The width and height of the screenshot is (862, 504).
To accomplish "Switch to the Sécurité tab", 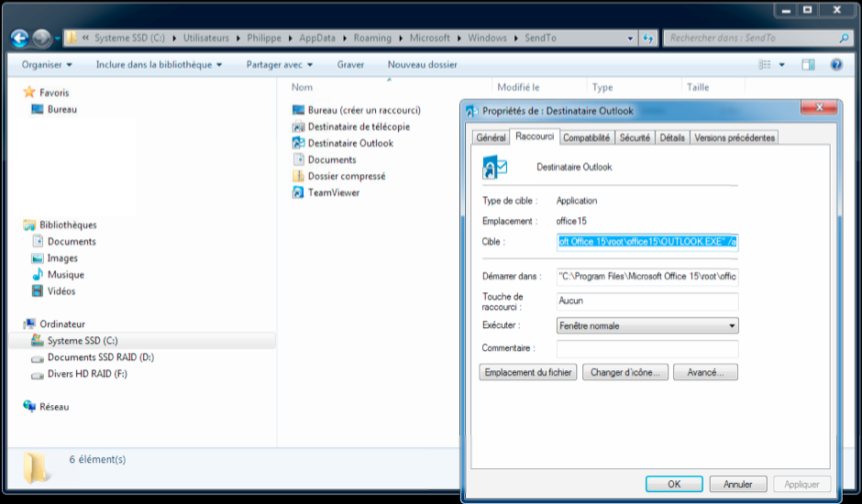I will tap(635, 137).
